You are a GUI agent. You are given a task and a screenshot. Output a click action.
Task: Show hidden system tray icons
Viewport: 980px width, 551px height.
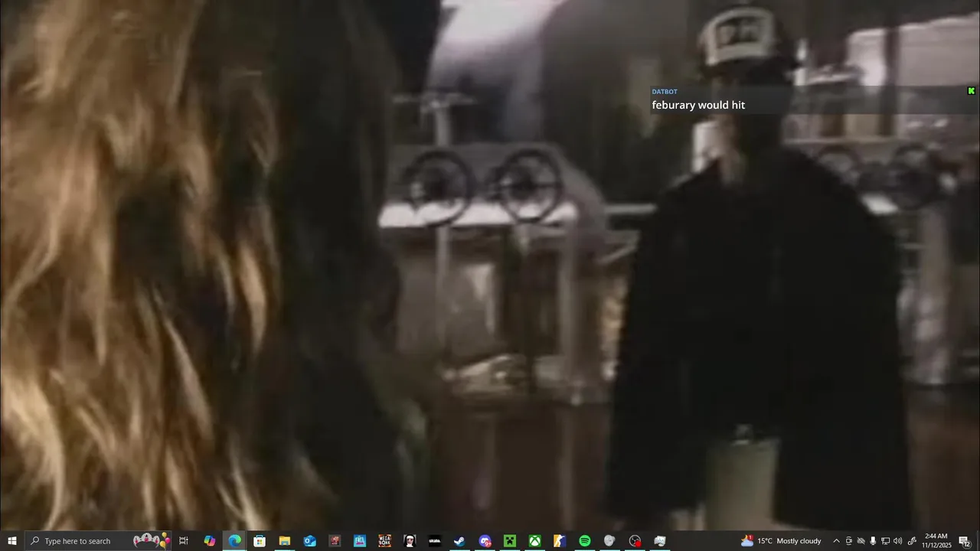pos(836,541)
